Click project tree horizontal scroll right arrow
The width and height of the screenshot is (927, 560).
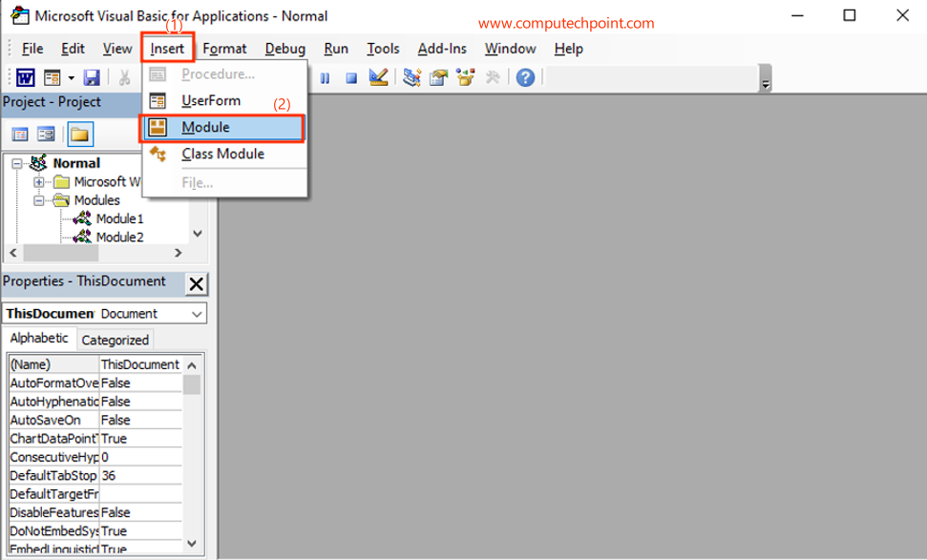point(179,253)
